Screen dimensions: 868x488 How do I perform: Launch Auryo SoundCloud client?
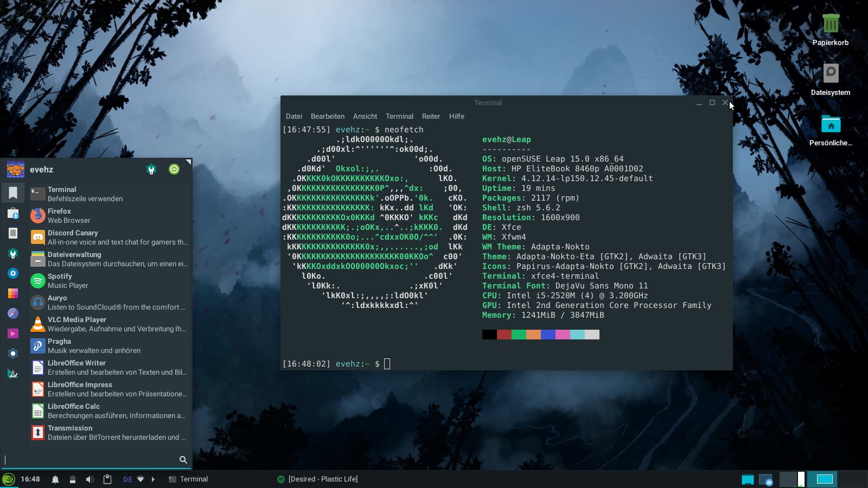tap(110, 303)
